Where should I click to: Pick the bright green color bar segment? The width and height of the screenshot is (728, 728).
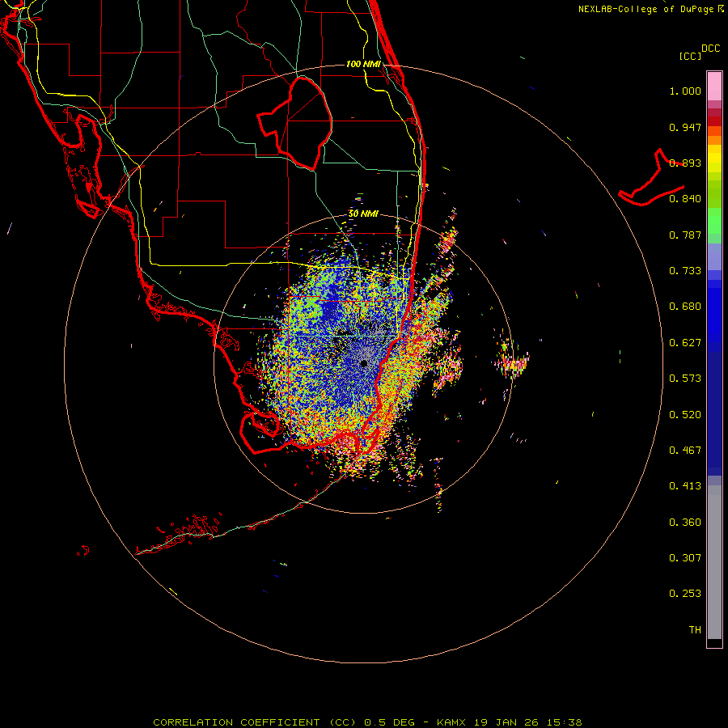714,221
